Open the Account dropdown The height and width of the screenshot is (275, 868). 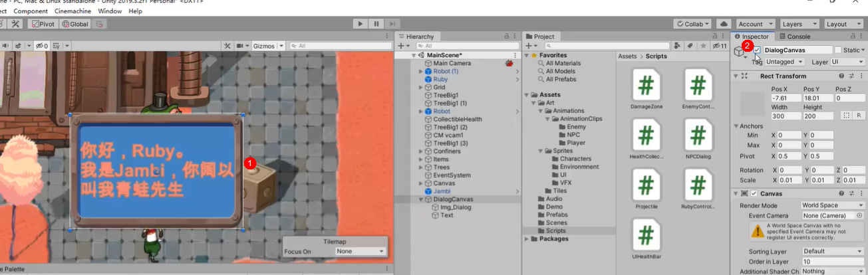tap(755, 24)
